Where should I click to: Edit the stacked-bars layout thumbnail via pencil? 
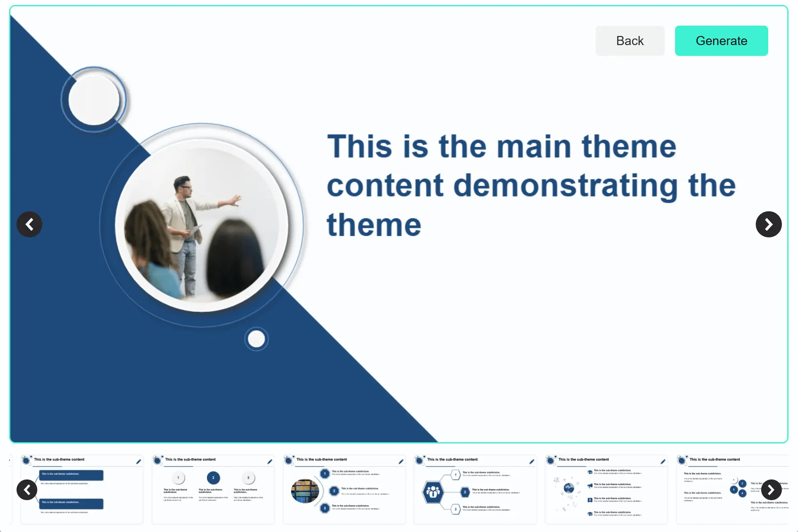[139, 462]
